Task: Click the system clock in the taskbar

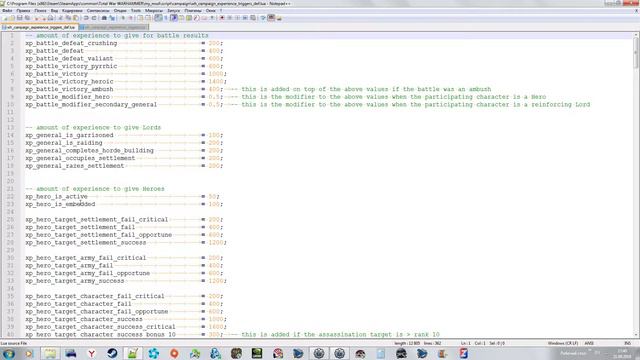Action: coord(623,353)
